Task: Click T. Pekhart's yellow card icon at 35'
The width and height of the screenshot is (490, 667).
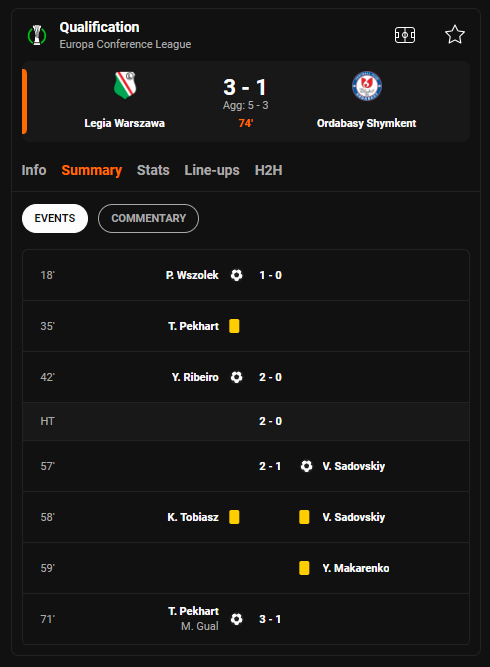Action: tap(234, 326)
